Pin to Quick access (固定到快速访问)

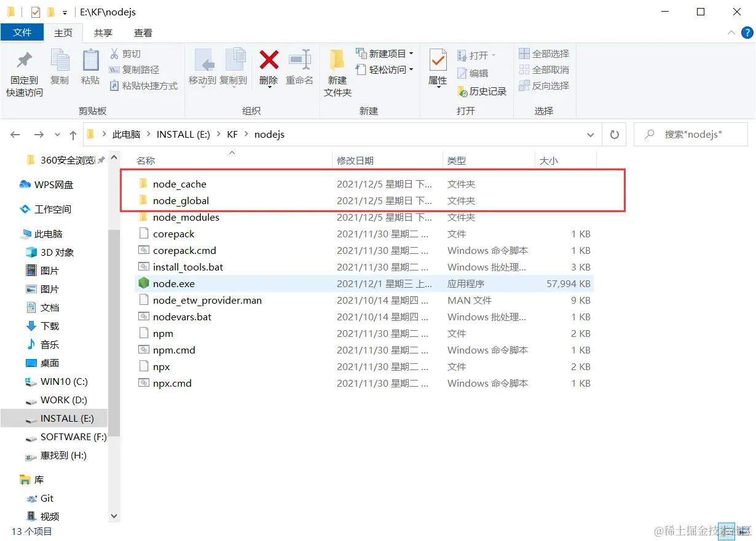(x=25, y=73)
